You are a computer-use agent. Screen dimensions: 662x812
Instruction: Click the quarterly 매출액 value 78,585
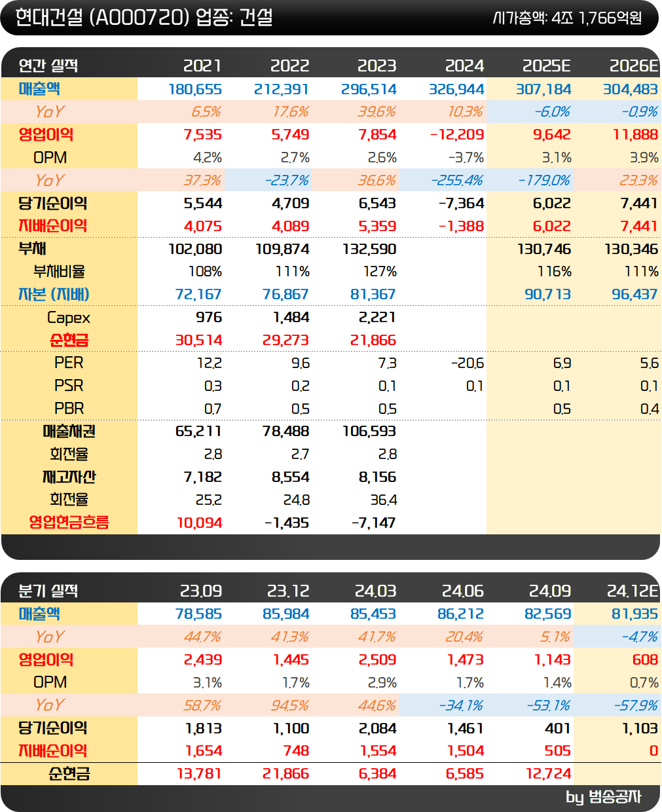pyautogui.click(x=198, y=614)
